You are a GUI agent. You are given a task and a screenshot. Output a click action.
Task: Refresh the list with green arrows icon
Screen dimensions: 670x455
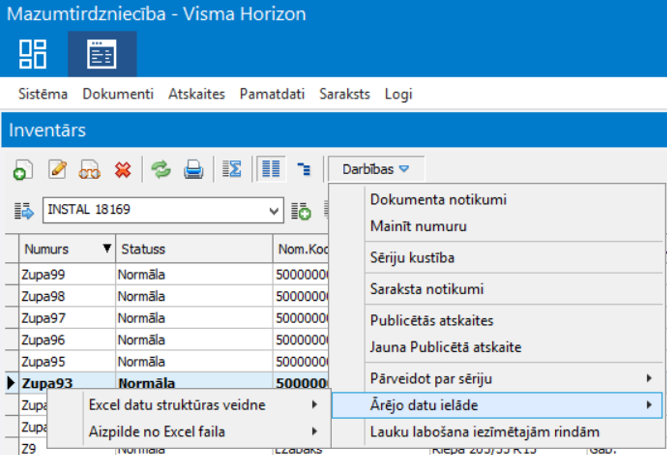pos(161,170)
